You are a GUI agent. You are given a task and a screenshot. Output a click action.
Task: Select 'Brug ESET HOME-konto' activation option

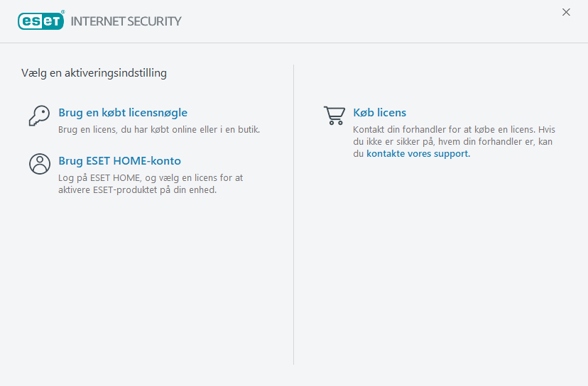point(119,161)
